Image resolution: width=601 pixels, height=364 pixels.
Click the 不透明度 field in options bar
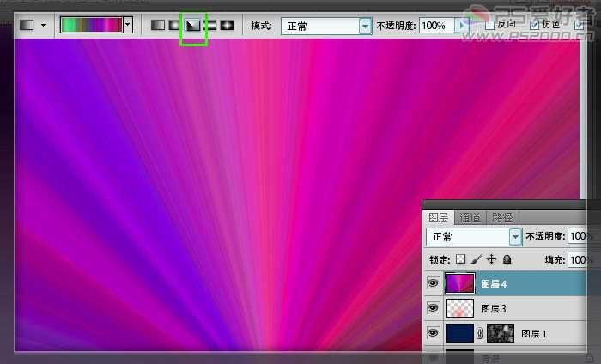point(437,26)
